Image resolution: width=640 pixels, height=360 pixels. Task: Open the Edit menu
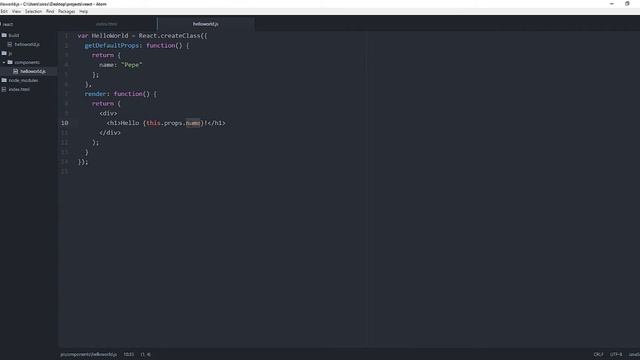click(x=4, y=11)
